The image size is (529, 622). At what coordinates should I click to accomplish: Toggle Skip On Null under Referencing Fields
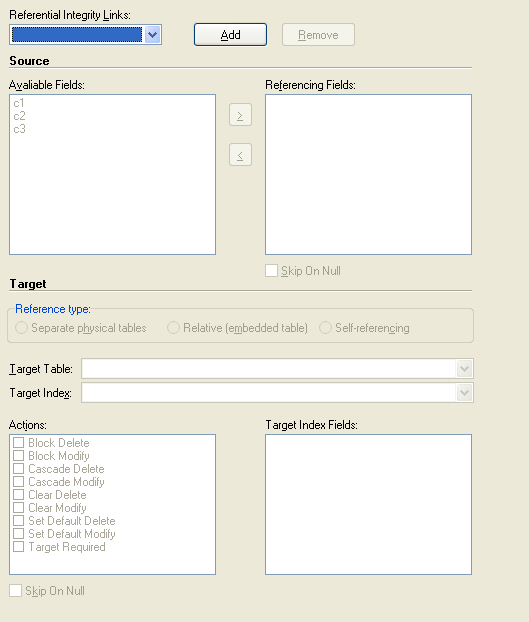click(271, 271)
